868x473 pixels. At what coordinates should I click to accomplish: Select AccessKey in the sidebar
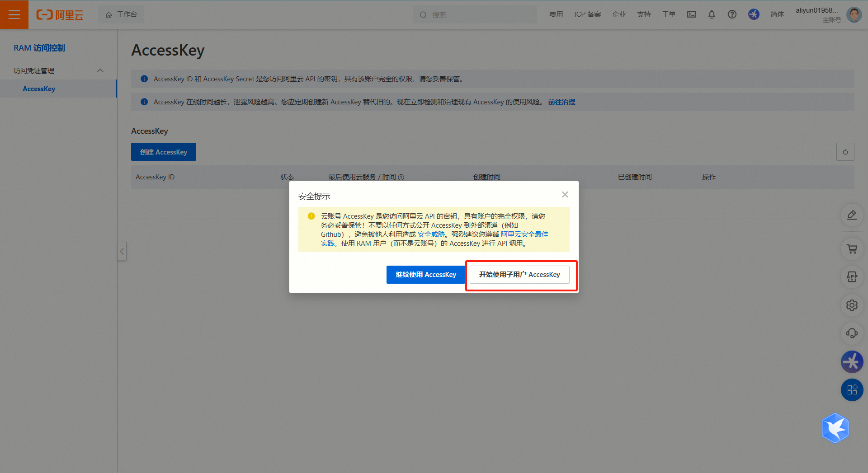[x=39, y=89]
